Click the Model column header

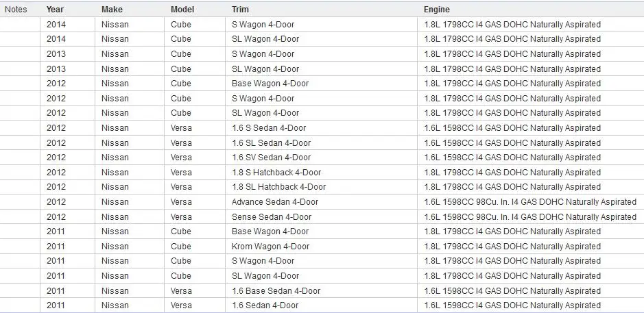[195, 9]
